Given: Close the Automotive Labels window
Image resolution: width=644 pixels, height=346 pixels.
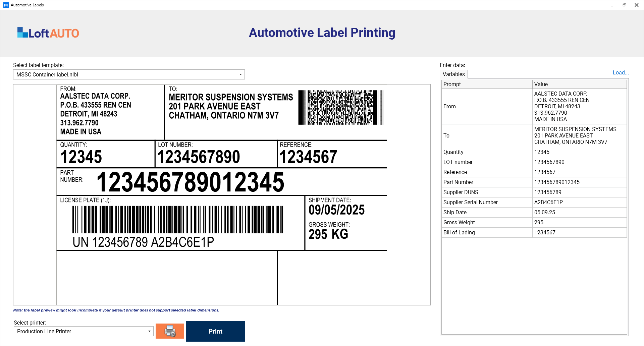Looking at the screenshot, I should click(637, 5).
